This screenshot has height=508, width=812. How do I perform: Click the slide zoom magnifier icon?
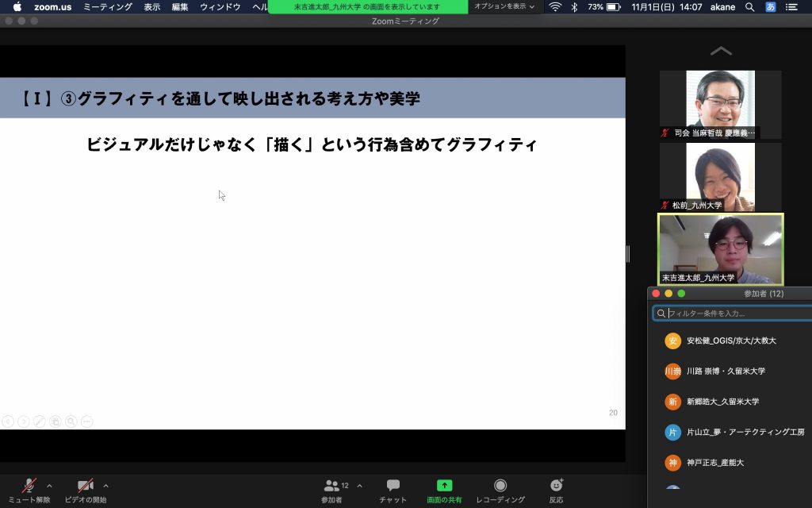[71, 421]
